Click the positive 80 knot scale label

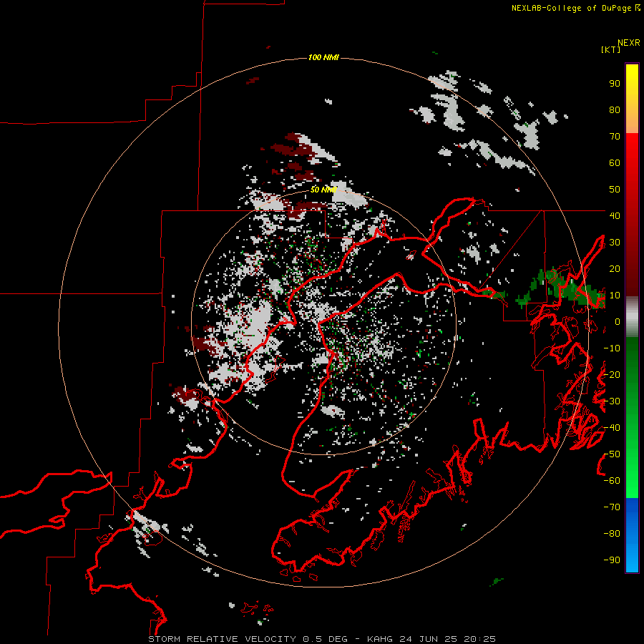[615, 110]
